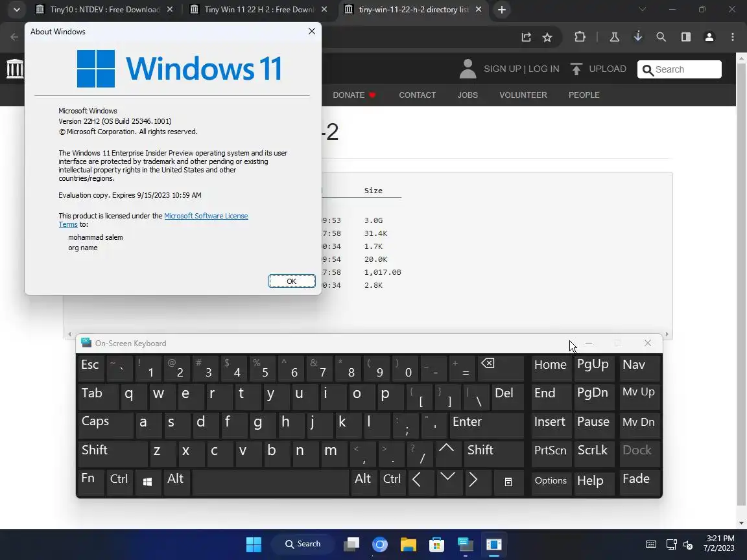This screenshot has height=560, width=747.
Task: Bookmark this page with the star icon
Action: pos(547,37)
